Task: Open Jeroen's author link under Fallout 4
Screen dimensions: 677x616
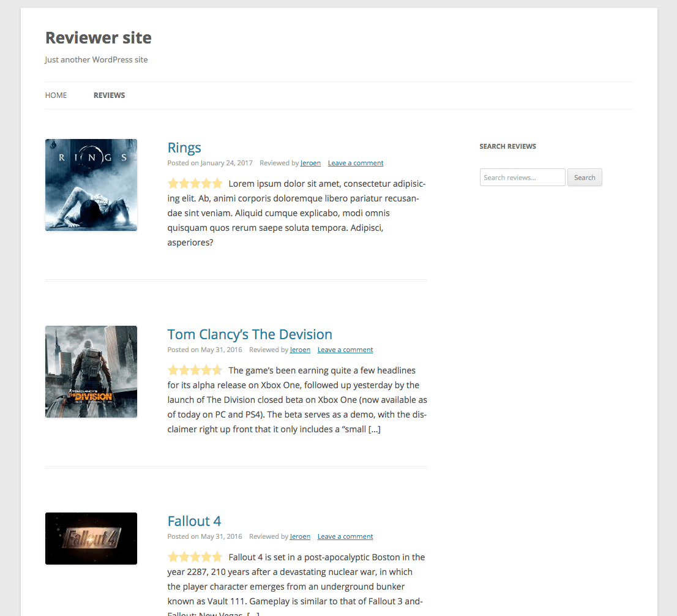Action: [300, 536]
